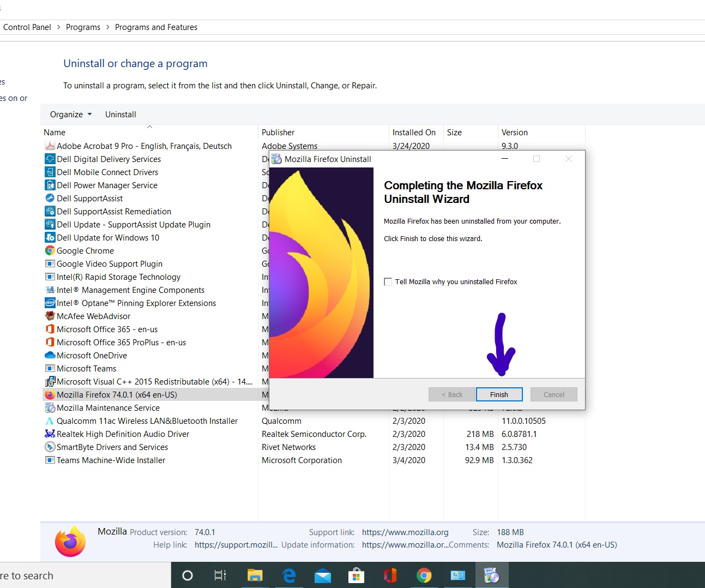Sort by Installed On column header
This screenshot has width=705, height=588.
point(416,132)
